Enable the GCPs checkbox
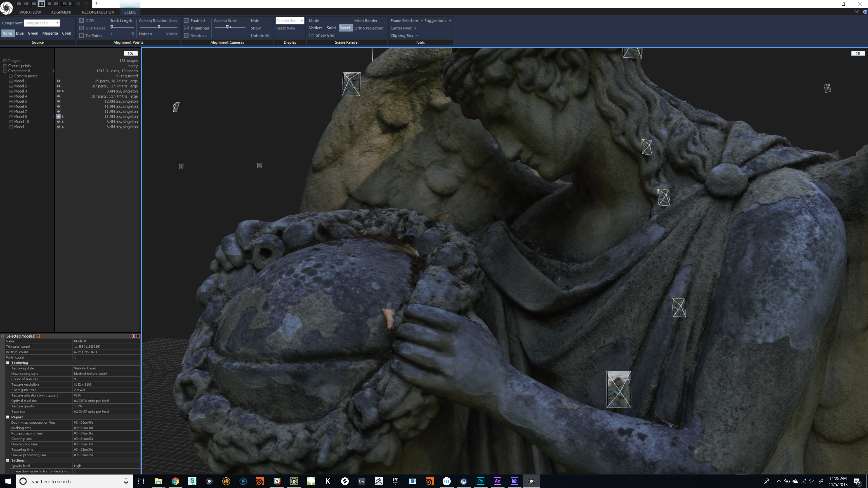Screen dimensions: 868x488 [x=81, y=21]
